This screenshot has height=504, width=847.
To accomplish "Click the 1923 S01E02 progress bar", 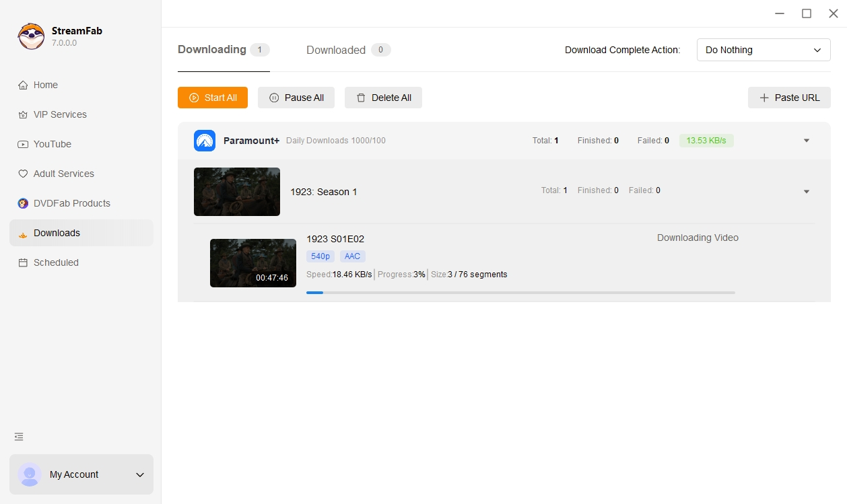I will pyautogui.click(x=520, y=293).
